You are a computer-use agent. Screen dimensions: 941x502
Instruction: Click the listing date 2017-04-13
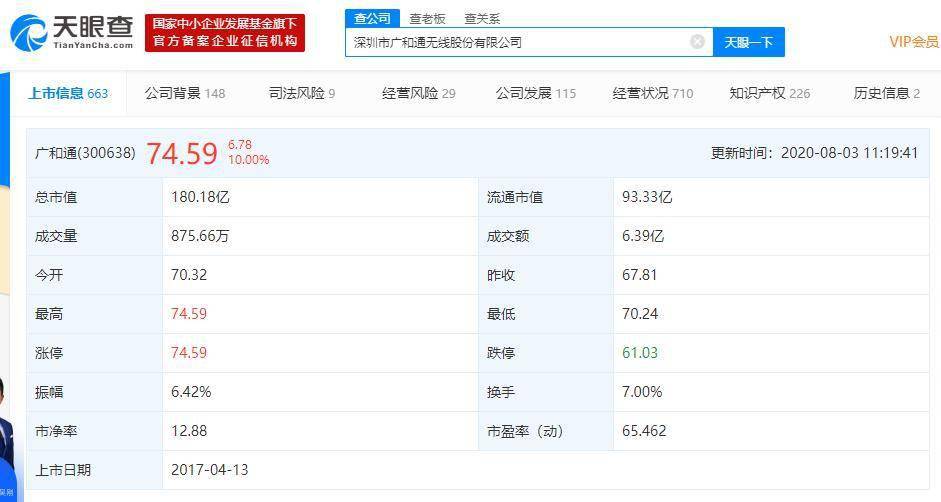[210, 470]
